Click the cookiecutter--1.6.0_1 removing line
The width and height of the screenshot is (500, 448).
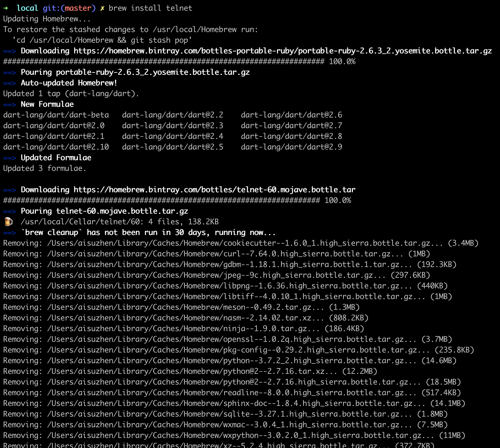tap(241, 243)
